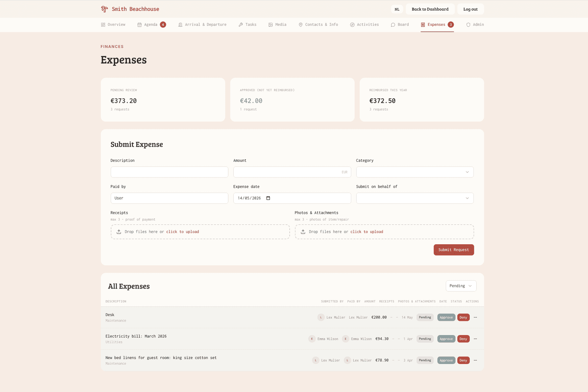Approve the Electricity bill March 2026 expense
This screenshot has height=392, width=588.
(x=446, y=339)
